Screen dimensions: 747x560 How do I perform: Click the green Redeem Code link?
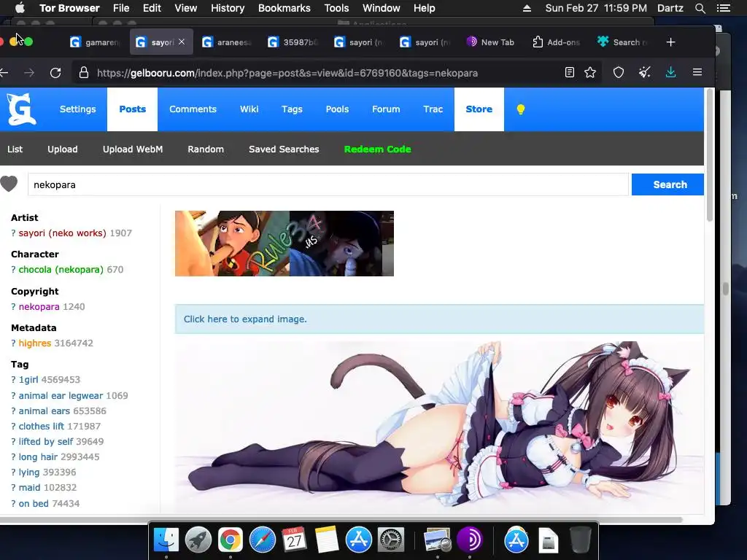pos(377,149)
